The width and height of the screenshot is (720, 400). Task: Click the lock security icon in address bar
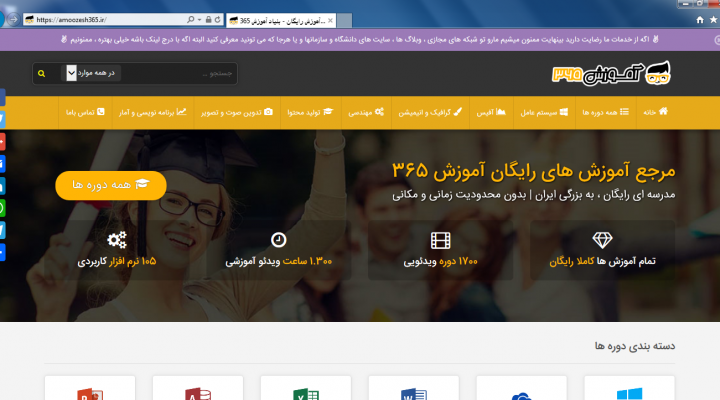pyautogui.click(x=208, y=20)
